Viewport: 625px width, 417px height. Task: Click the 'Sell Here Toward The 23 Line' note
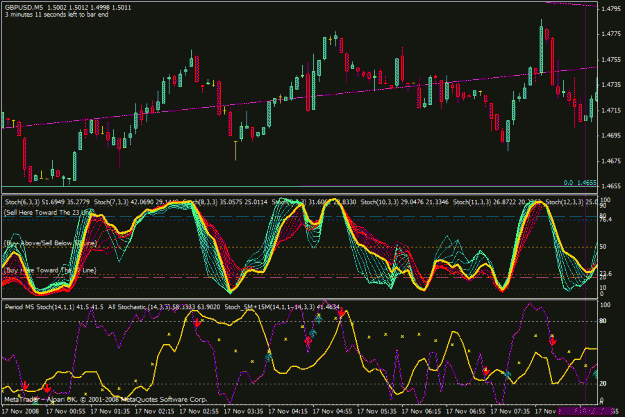47,212
